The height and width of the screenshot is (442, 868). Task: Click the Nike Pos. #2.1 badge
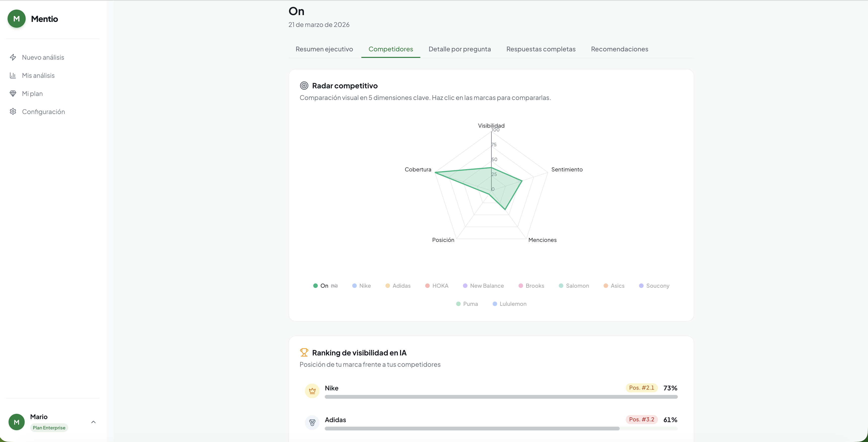tap(642, 388)
